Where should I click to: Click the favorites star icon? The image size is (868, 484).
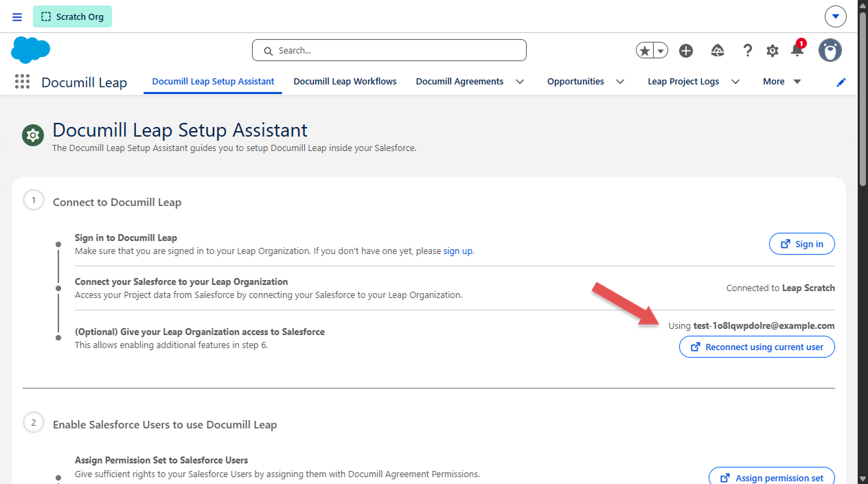[x=644, y=51]
